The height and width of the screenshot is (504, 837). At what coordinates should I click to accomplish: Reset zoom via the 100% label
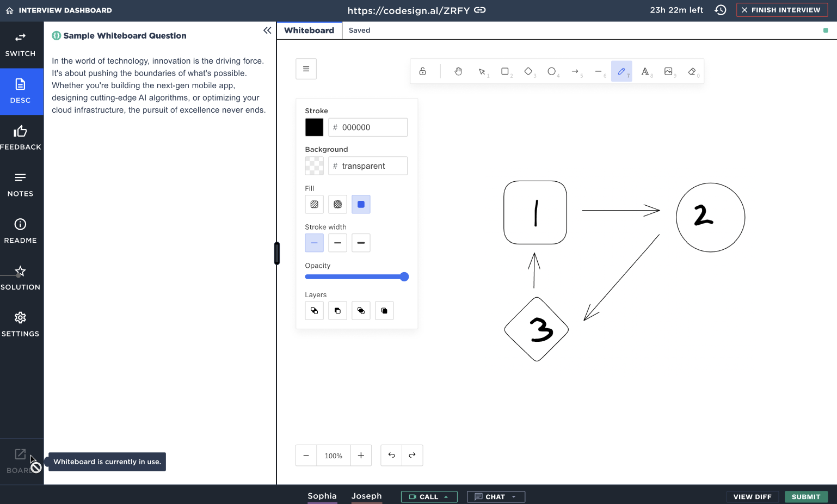pyautogui.click(x=334, y=456)
